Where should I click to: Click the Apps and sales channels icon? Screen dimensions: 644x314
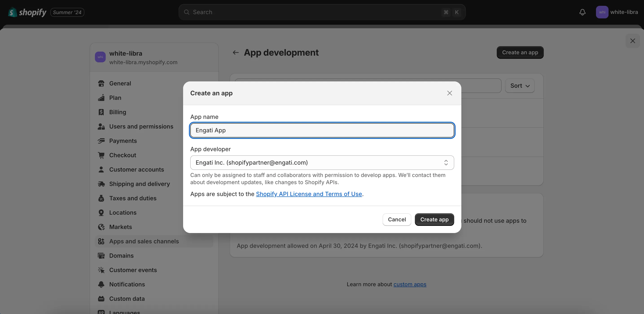point(101,241)
